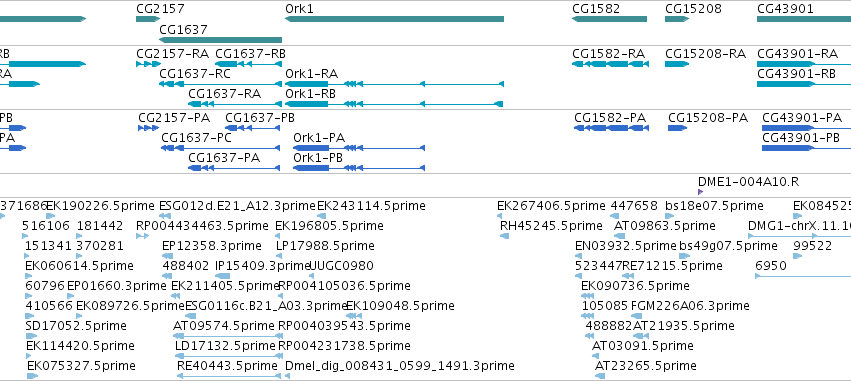This screenshot has width=851, height=381.
Task: Select the CG1637-RC transcript feature
Action: 220,84
